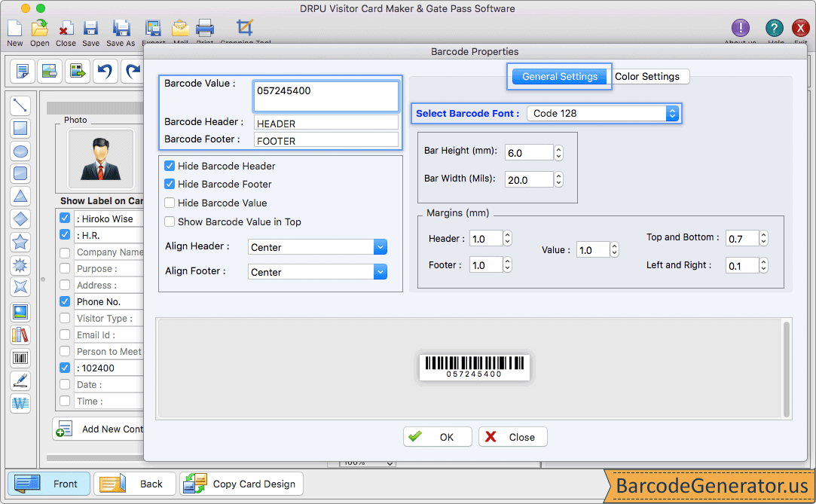
Task: Click the Barcode Header text field
Action: [x=325, y=124]
